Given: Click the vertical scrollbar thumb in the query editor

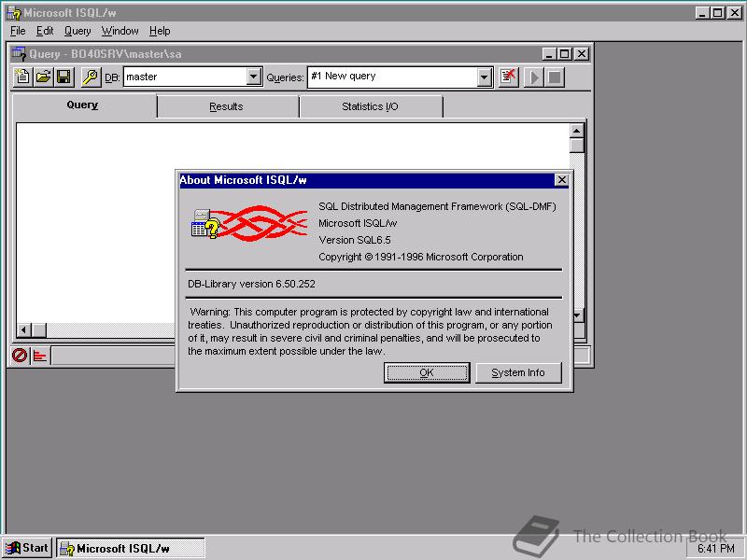Looking at the screenshot, I should click(576, 146).
